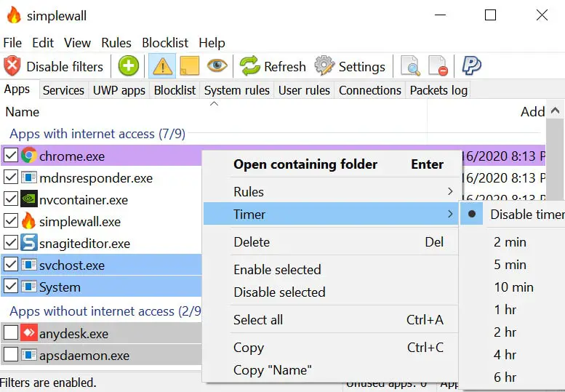Screen dimensions: 565x392
Task: Switch to the Blocklist tab
Action: 175,90
